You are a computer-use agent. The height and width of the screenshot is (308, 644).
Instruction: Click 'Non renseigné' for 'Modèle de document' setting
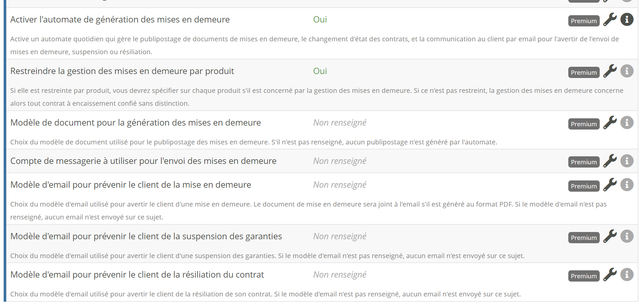(340, 123)
